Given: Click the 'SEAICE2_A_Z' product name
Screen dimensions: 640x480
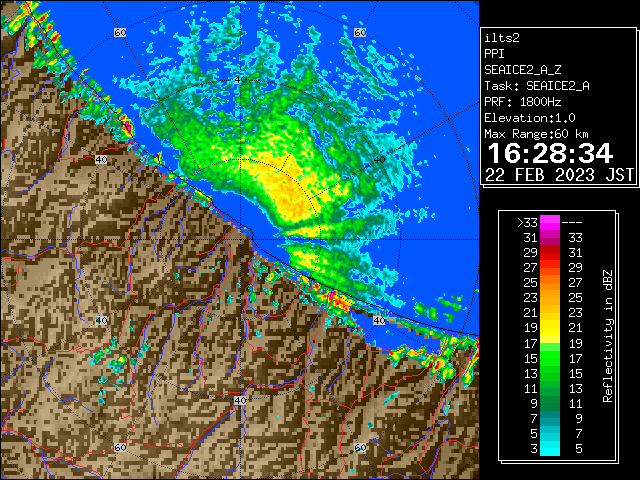Looking at the screenshot, I should 522,70.
